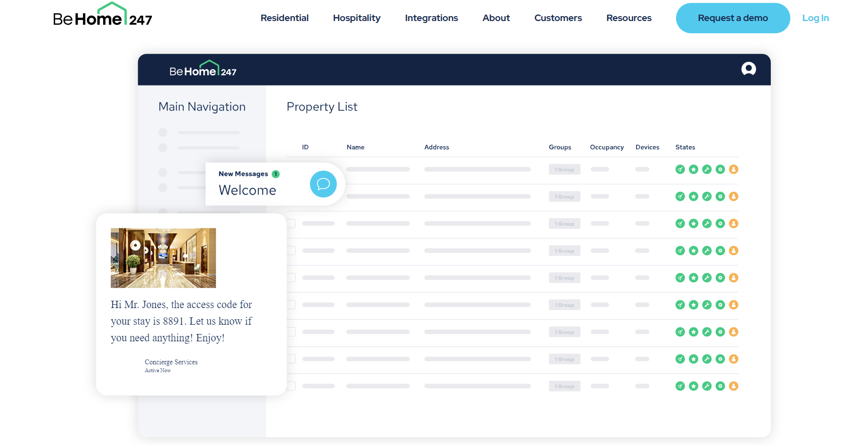Click the broom state icon in the third property row
The image size is (868, 445).
680,223
